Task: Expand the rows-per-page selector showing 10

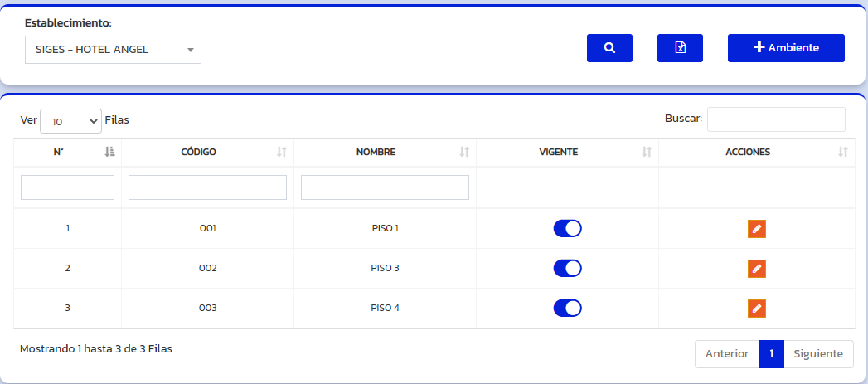Action: tap(70, 121)
